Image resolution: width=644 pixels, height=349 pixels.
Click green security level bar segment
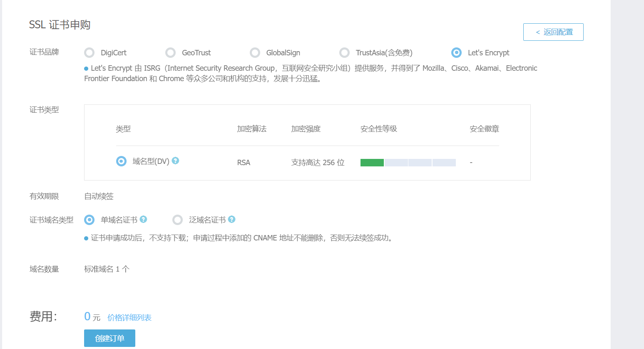pos(372,163)
